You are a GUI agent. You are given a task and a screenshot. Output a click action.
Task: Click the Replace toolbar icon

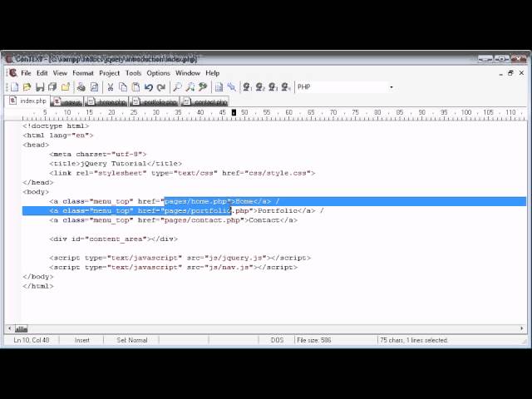coord(203,87)
